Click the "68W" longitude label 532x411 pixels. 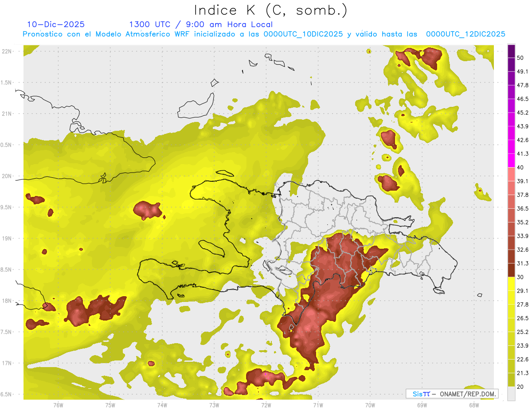[x=473, y=405]
